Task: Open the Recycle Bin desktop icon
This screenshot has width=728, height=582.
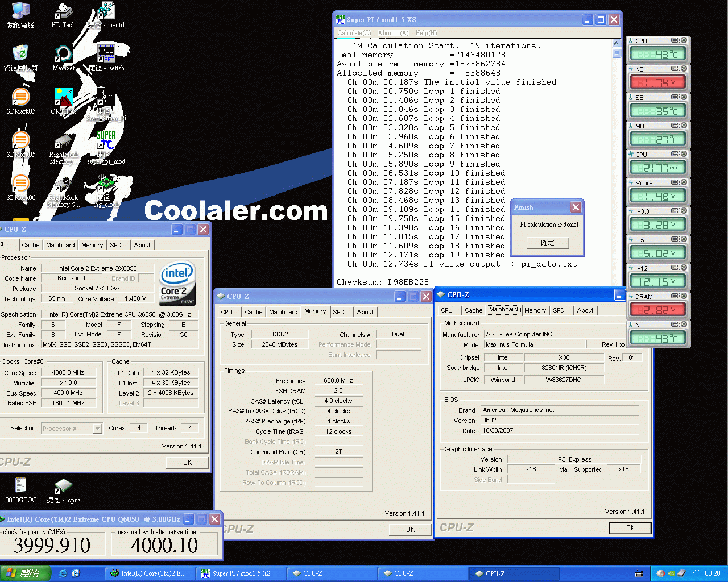Action: [20, 56]
